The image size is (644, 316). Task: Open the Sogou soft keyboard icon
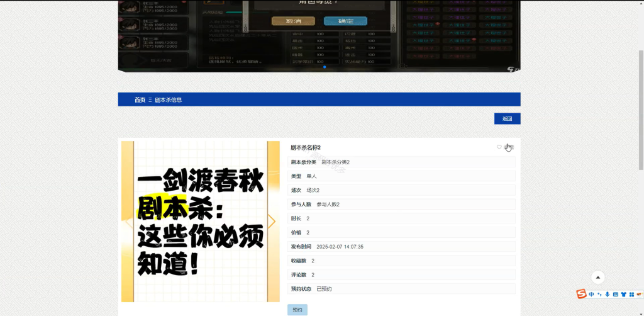click(615, 294)
